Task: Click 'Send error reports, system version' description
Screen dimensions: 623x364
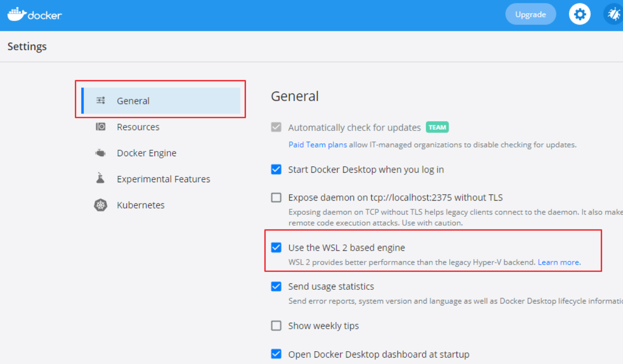Action: click(456, 301)
